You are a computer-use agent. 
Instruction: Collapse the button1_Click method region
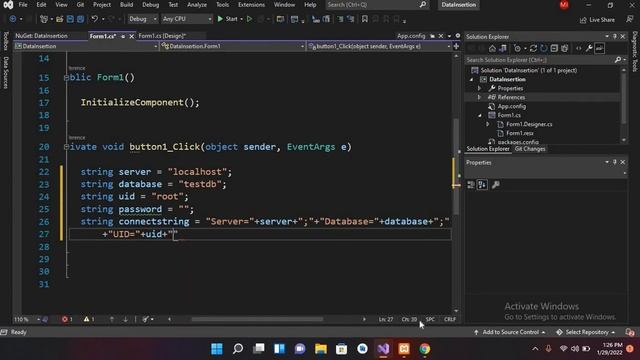point(66,147)
